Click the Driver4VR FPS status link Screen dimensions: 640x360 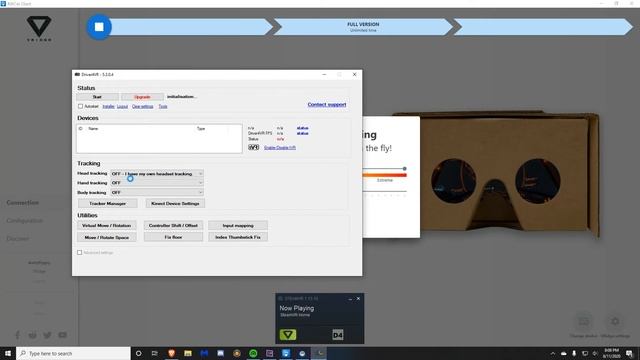pyautogui.click(x=302, y=133)
